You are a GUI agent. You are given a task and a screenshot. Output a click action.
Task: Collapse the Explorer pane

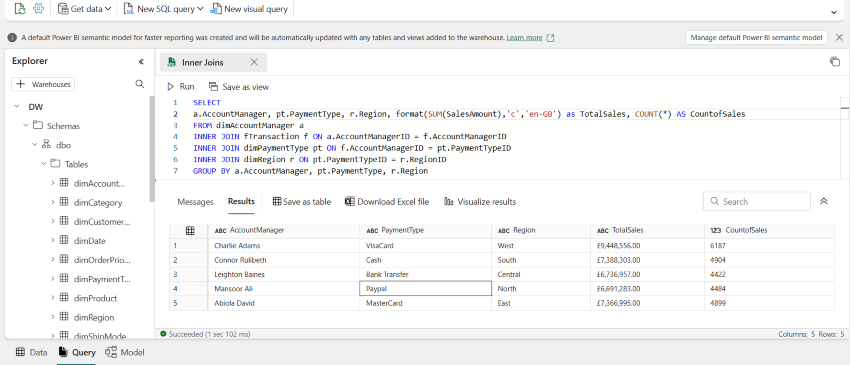tap(141, 61)
